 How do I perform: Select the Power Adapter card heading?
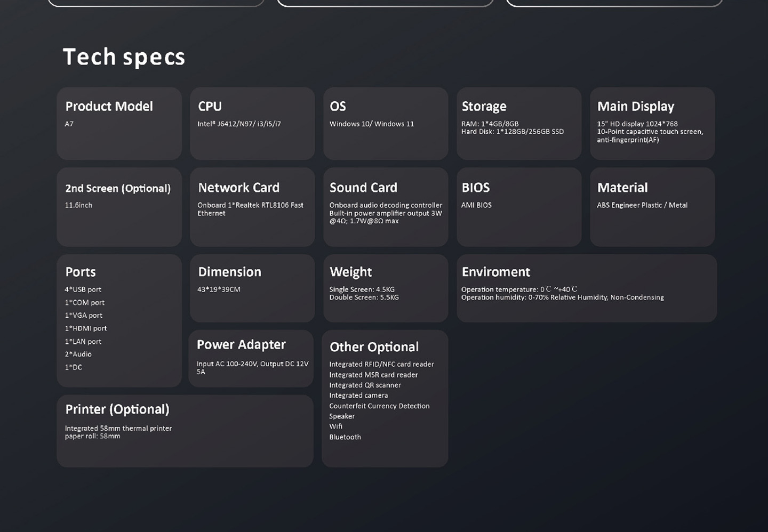pos(241,345)
